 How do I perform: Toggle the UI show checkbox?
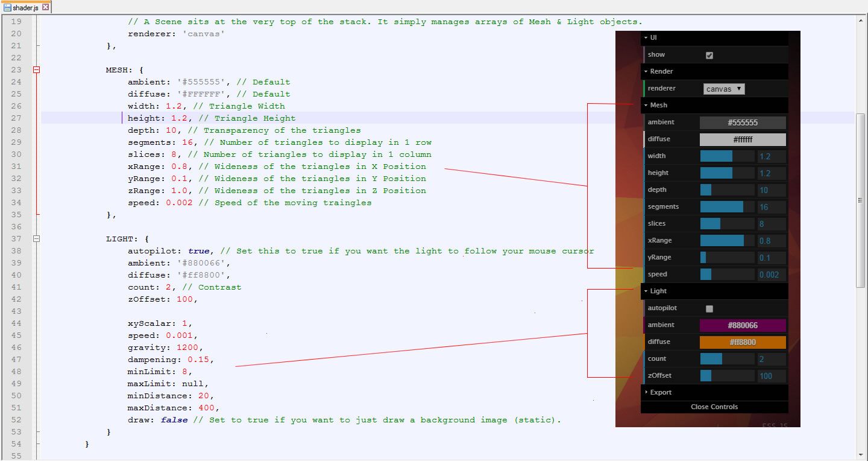click(709, 55)
